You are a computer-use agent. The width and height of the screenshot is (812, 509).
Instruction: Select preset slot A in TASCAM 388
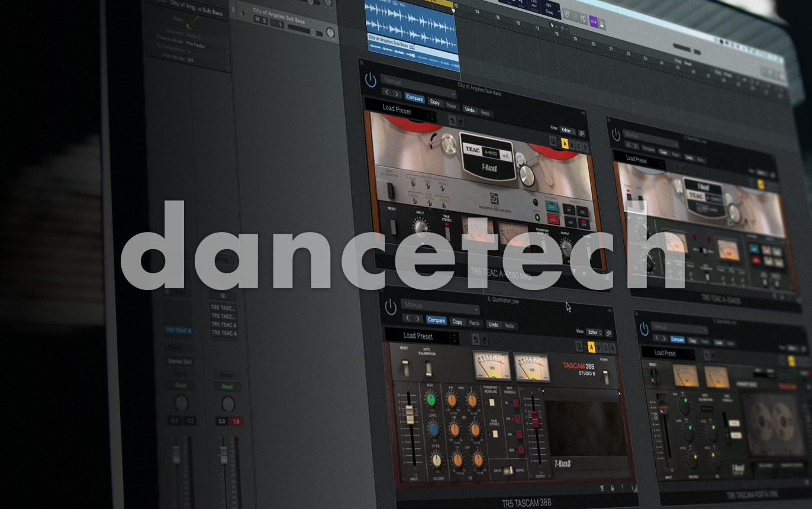click(x=591, y=348)
